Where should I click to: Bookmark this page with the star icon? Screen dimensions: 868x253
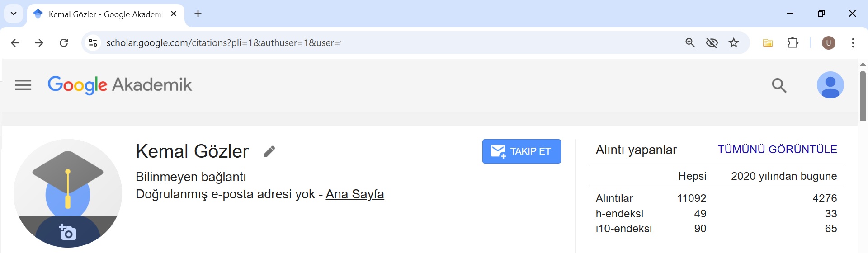click(734, 43)
